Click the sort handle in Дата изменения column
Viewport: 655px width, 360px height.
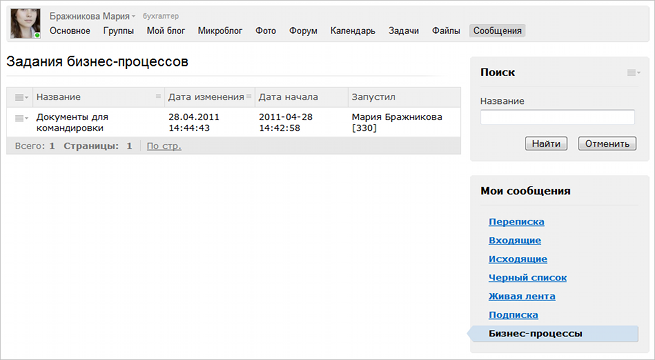(x=249, y=96)
